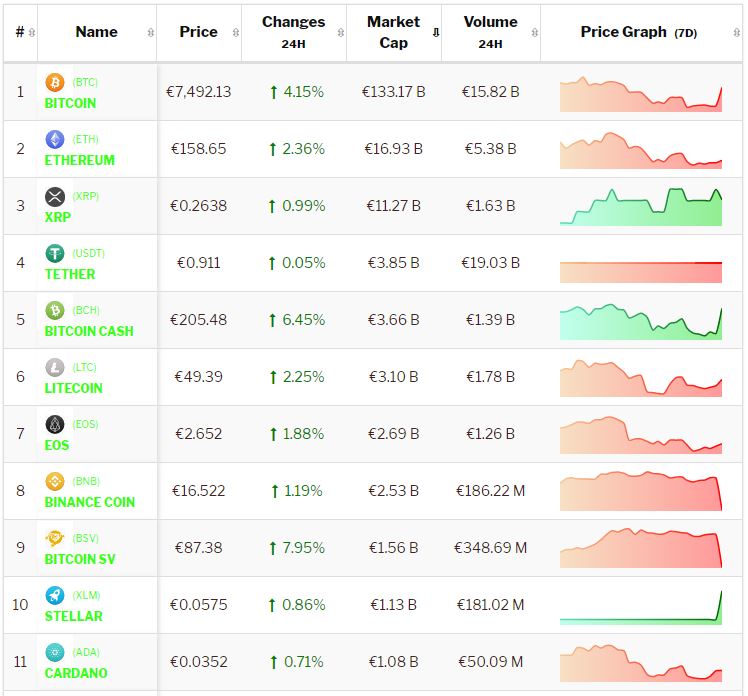The image size is (748, 696).
Task: Open the CARDANO coin link
Action: (x=74, y=673)
